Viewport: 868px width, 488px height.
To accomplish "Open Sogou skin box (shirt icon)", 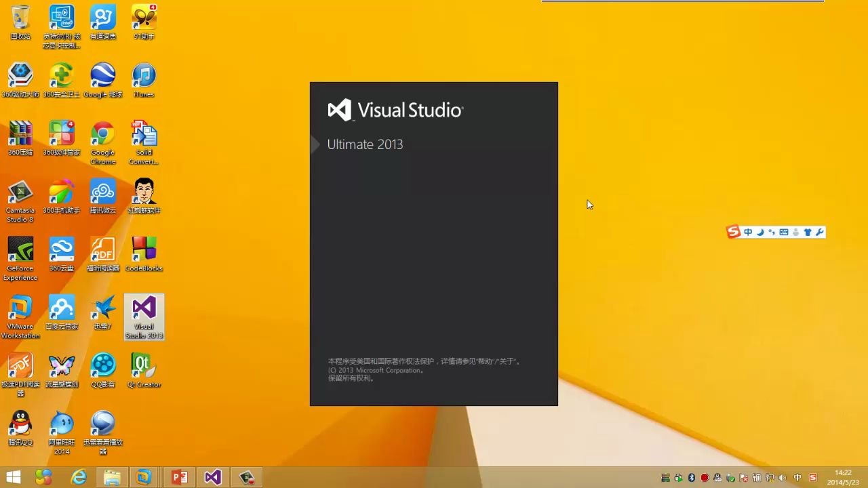I will click(808, 232).
